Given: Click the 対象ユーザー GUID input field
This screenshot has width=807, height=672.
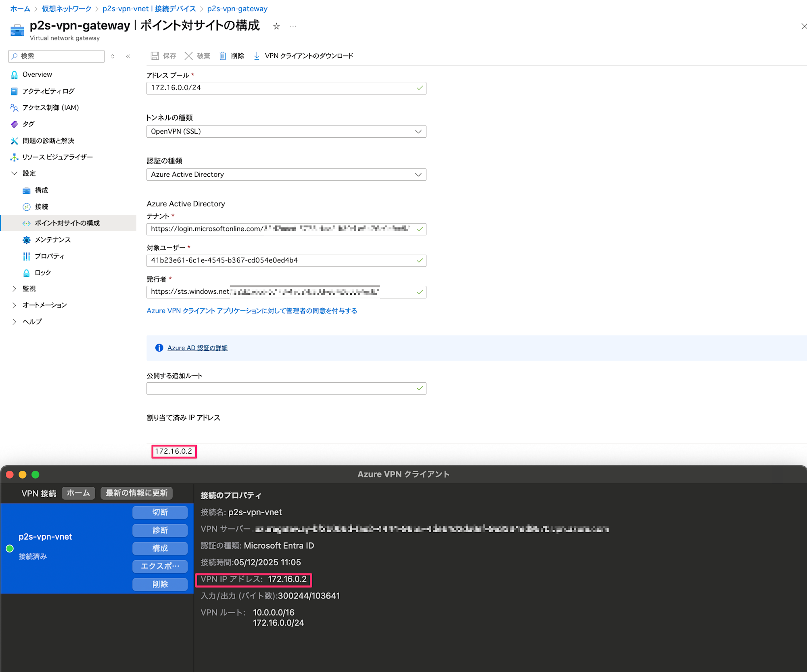Looking at the screenshot, I should coord(286,261).
